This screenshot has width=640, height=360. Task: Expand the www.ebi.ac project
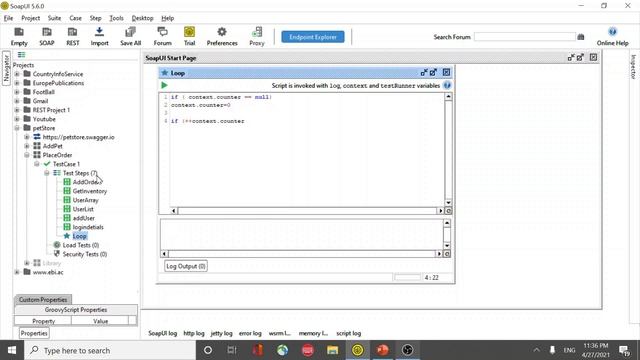(x=17, y=272)
